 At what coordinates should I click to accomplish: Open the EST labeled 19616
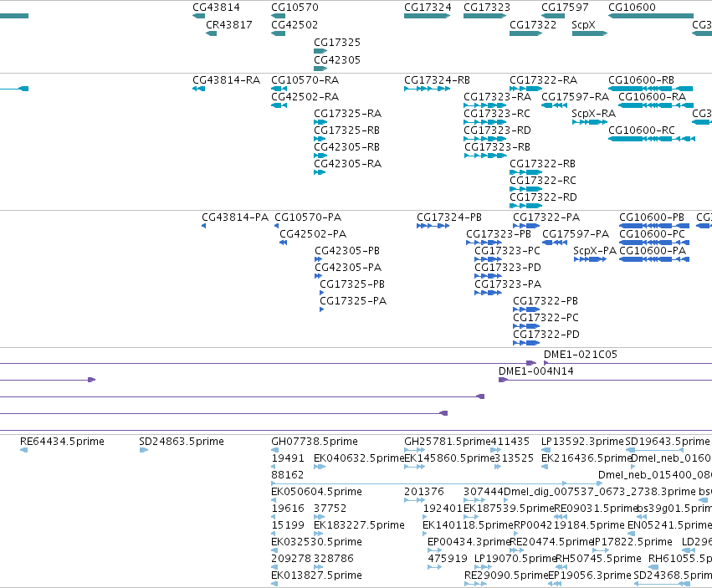click(x=288, y=509)
